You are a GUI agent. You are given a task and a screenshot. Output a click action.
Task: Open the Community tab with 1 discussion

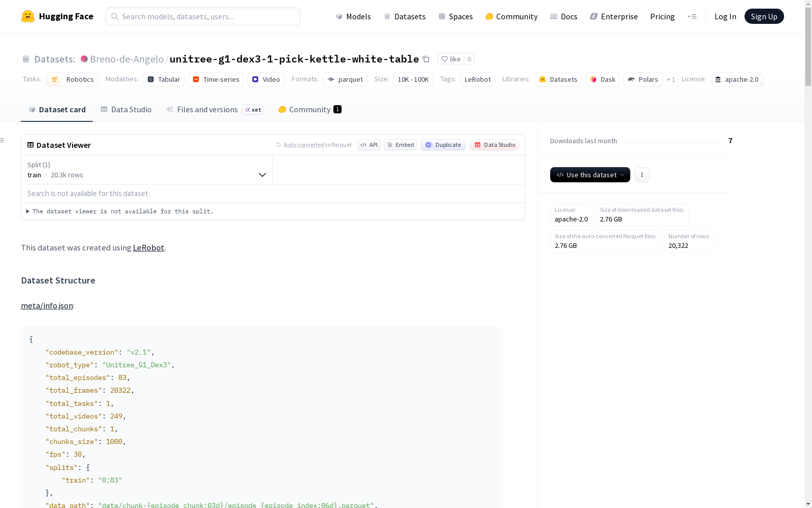[x=310, y=110]
